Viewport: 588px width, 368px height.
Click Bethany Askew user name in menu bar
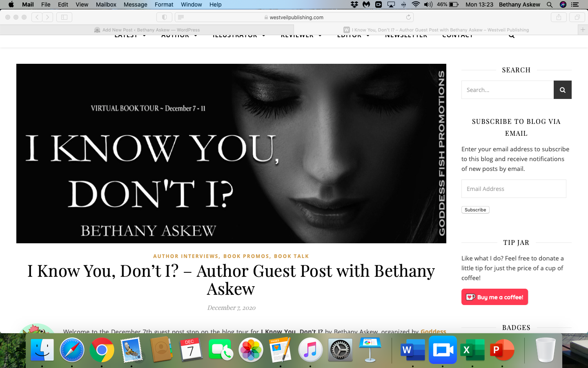pos(519,4)
